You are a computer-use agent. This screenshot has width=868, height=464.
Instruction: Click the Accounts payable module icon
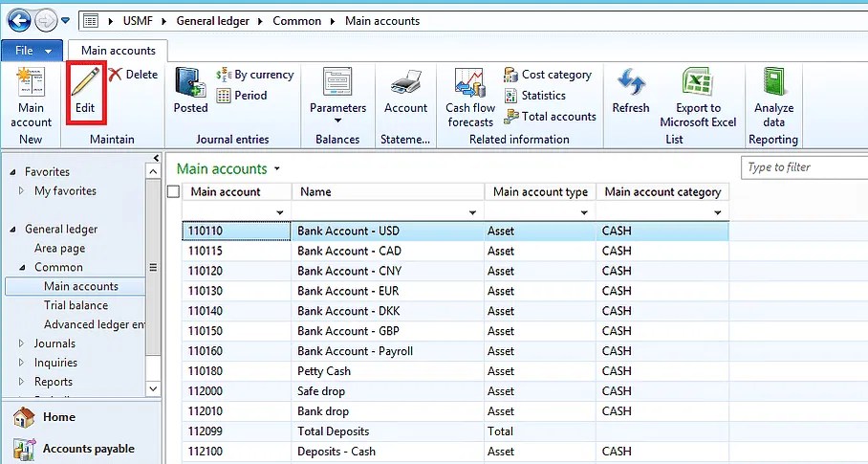click(x=24, y=449)
